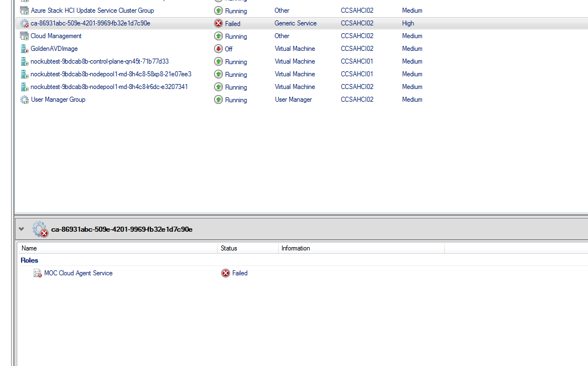Select the Cloud Management row icon
588x366 pixels.
coord(24,36)
